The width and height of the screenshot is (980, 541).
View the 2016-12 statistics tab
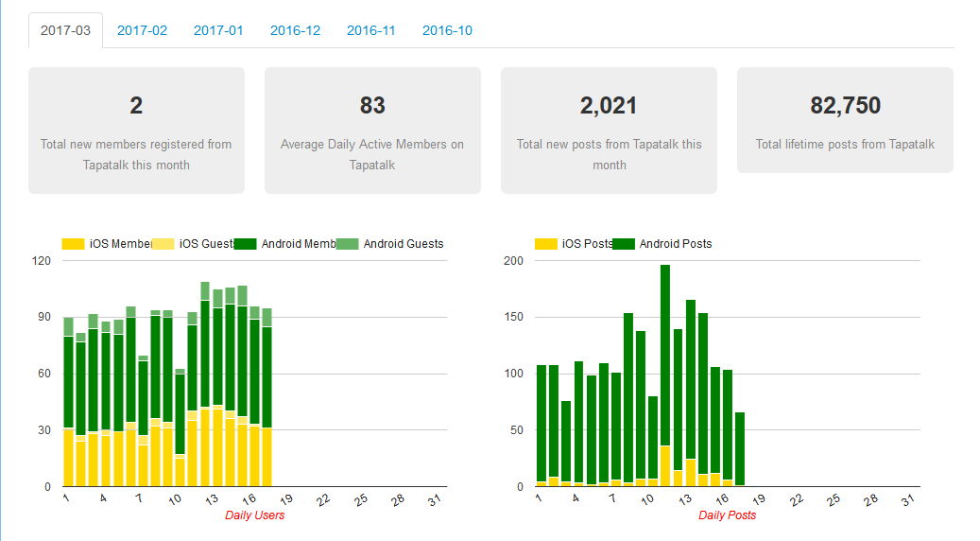pos(295,30)
